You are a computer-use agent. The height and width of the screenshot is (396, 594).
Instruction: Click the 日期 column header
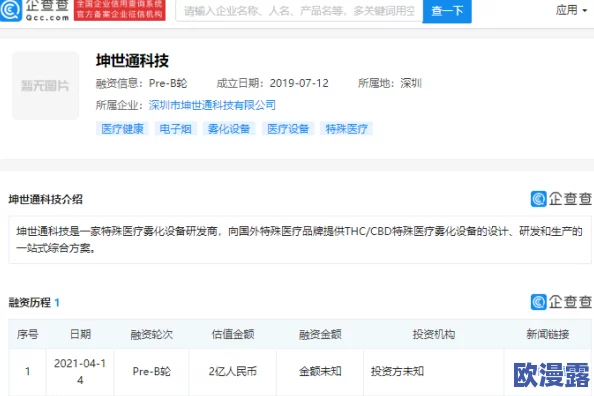tap(80, 334)
